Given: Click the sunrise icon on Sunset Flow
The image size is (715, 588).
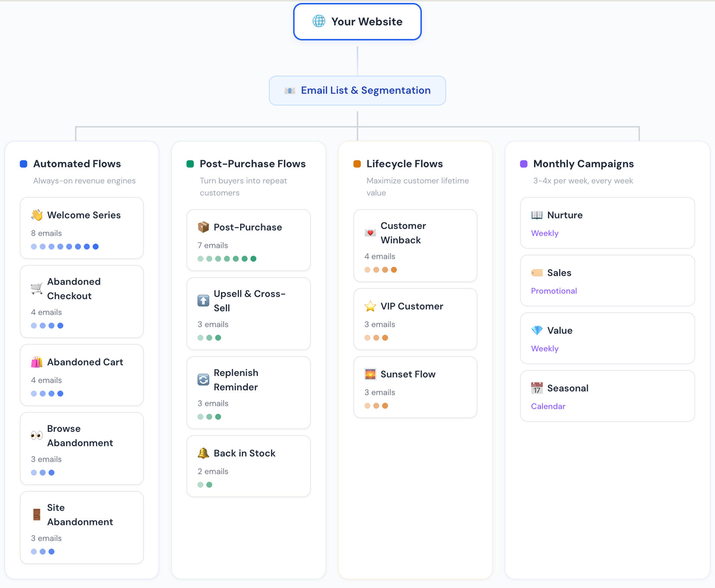Looking at the screenshot, I should (x=370, y=374).
